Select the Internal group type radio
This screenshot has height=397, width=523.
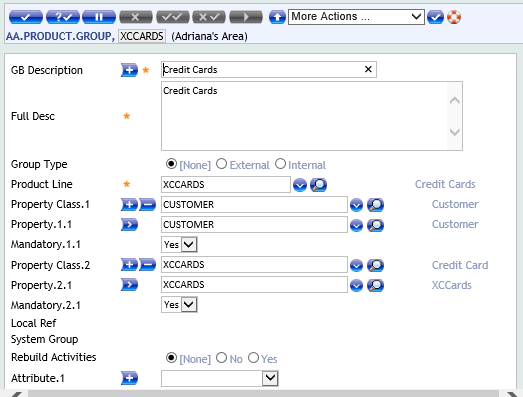point(281,164)
